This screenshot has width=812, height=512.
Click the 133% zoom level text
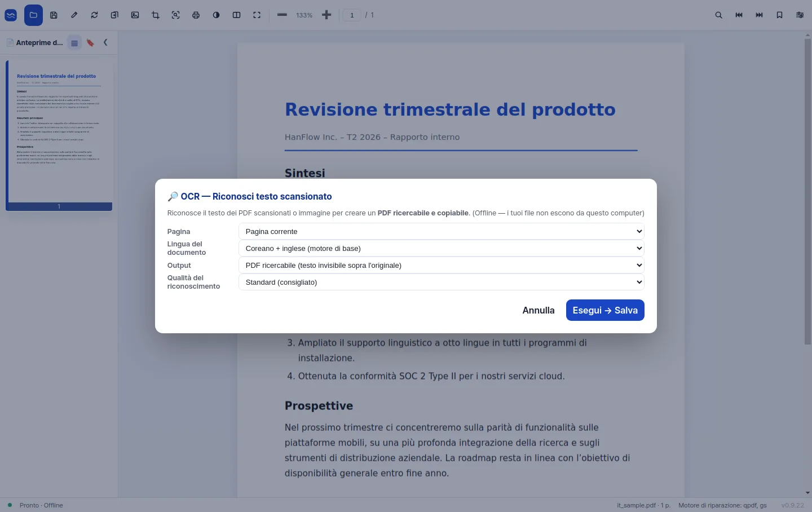click(304, 15)
